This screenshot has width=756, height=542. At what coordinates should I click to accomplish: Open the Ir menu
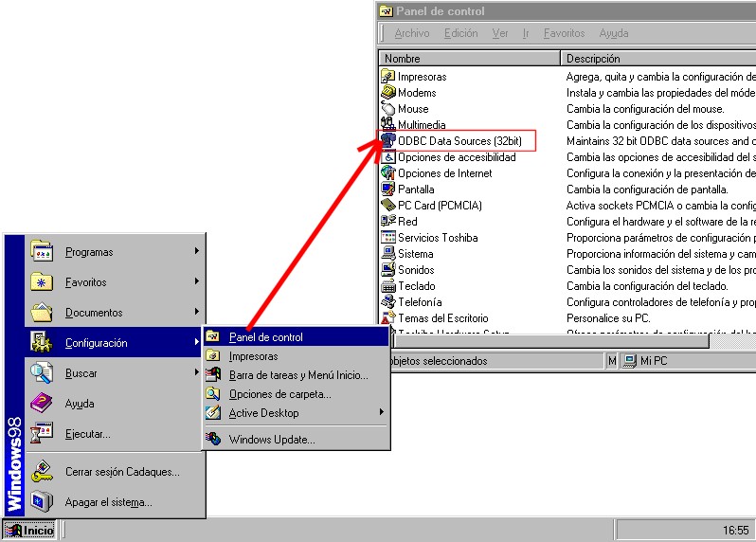coord(526,33)
